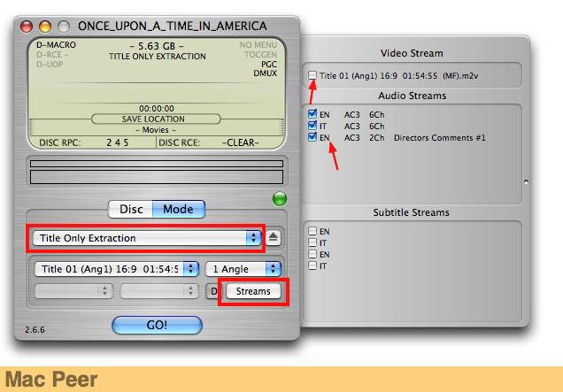
Task: Click the DISC RPC value 2 4 5
Action: (x=118, y=142)
